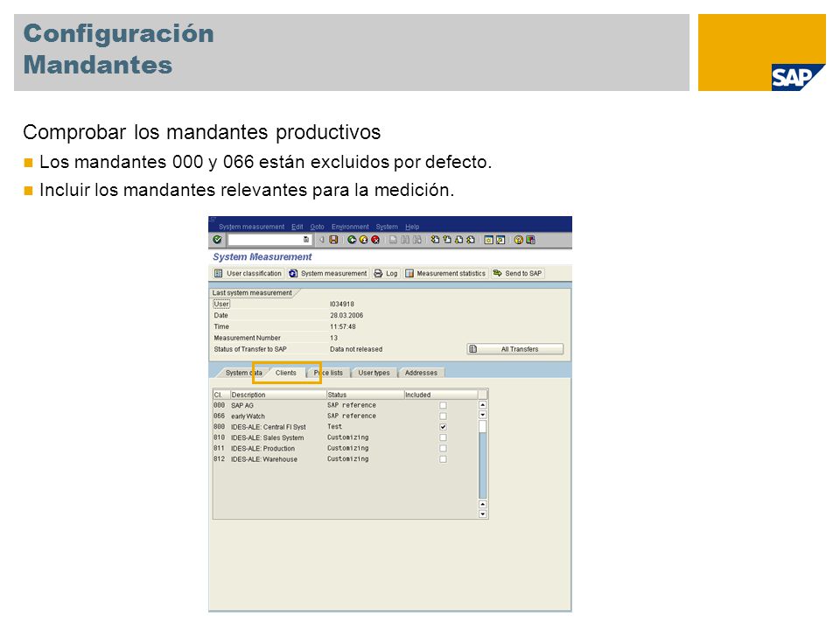
Task: Jump to the last page using the toolbar icon
Action: pyautogui.click(x=471, y=240)
